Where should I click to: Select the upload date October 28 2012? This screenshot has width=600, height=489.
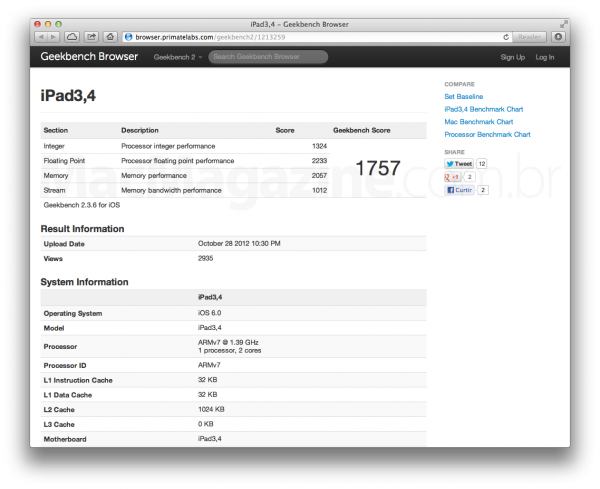239,243
